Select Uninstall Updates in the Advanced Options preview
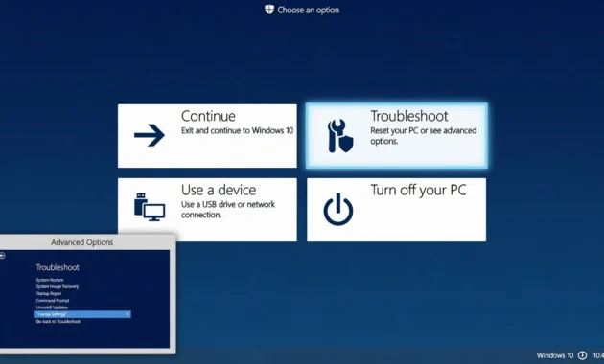The image size is (604, 364). (x=52, y=307)
